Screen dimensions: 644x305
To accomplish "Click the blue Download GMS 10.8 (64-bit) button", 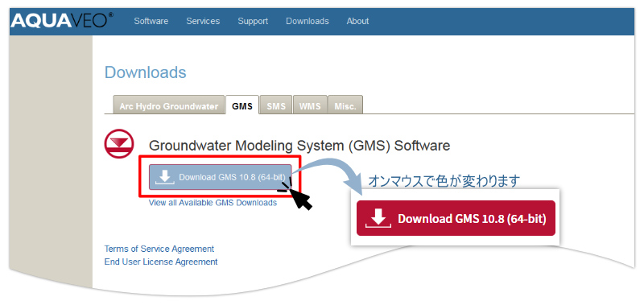I will click(220, 177).
